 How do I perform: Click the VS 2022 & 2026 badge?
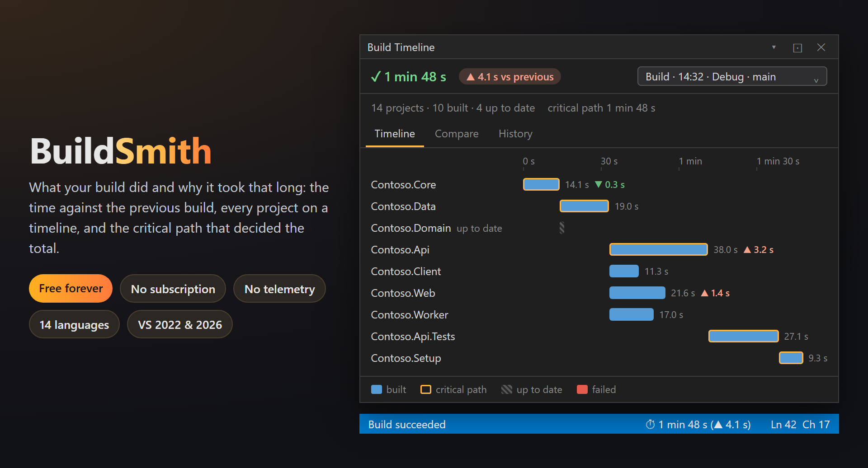click(x=180, y=324)
